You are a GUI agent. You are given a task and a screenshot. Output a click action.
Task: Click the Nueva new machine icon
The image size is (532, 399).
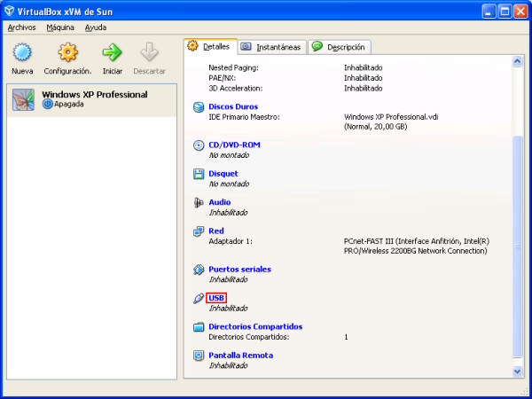point(22,54)
